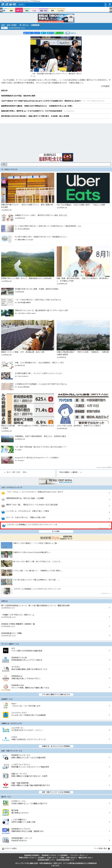Open the 琉球料理と食文化 banner
112x868 pixels.
click(x=56, y=157)
